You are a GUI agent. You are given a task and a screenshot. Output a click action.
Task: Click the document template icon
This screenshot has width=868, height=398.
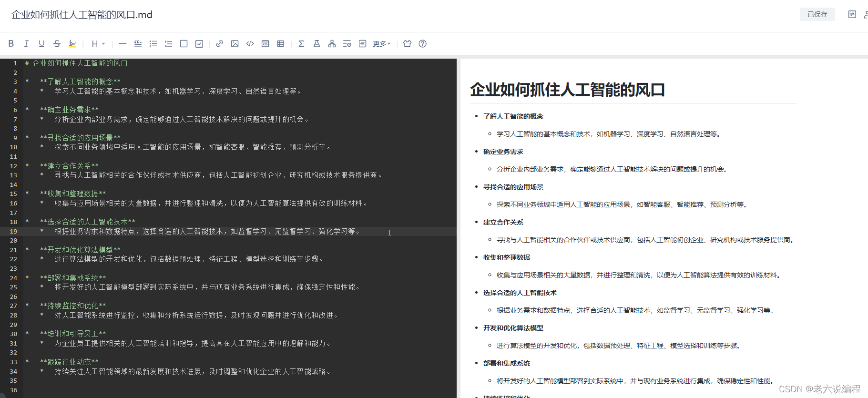[x=362, y=44]
